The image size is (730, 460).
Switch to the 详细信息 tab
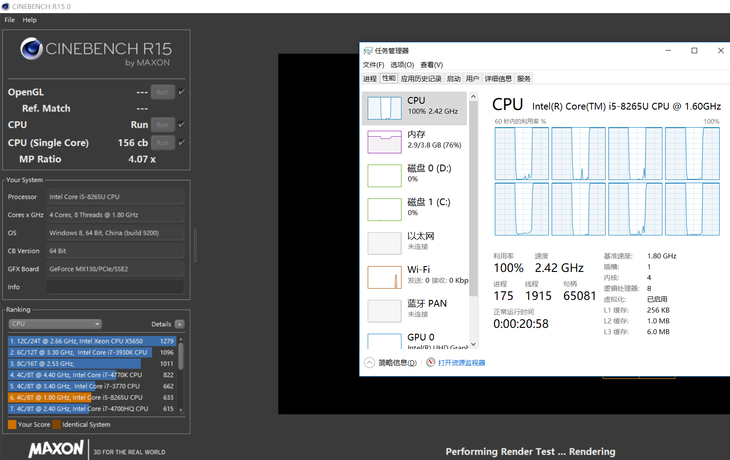[x=498, y=79]
